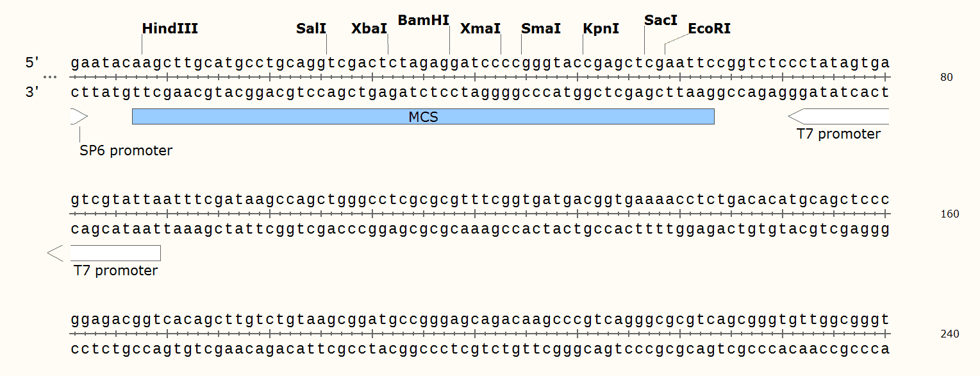Click the position number 80
Image resolution: width=980 pixels, height=376 pixels.
click(947, 78)
